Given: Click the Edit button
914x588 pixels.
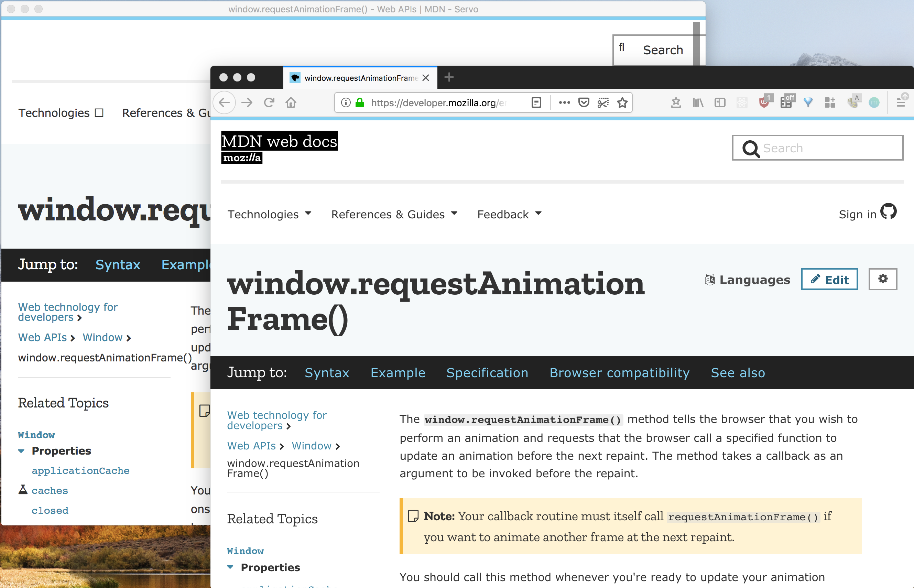Looking at the screenshot, I should tap(829, 279).
